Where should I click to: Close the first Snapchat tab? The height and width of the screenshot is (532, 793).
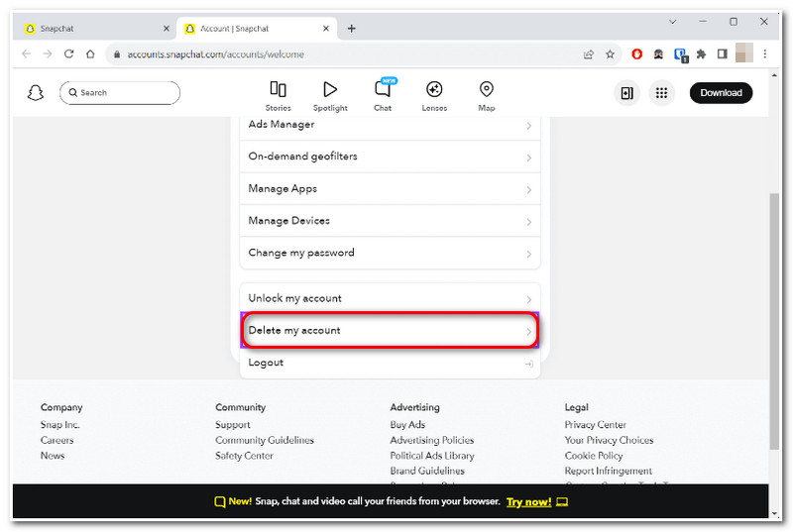coord(167,29)
